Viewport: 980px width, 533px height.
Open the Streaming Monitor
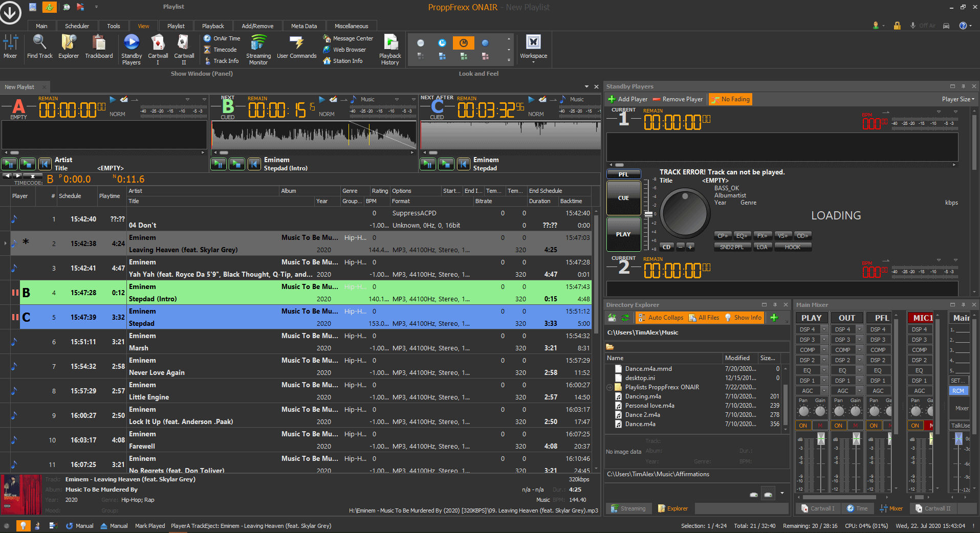click(x=258, y=49)
